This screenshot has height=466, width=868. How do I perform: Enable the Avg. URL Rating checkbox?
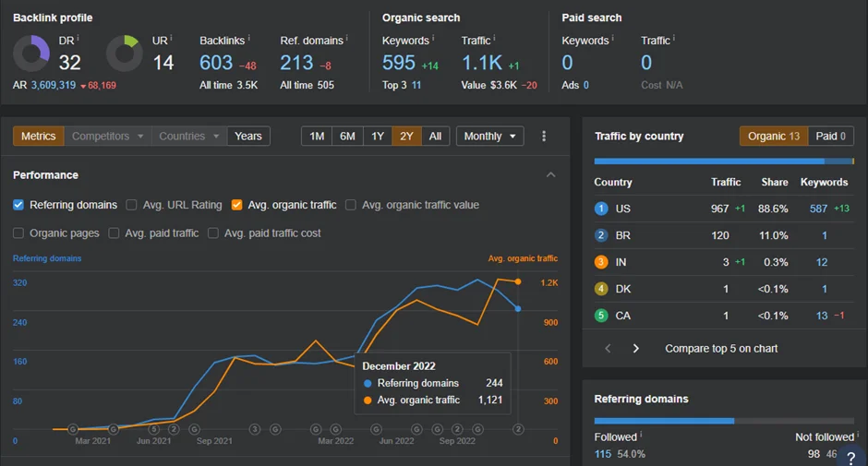(x=131, y=205)
